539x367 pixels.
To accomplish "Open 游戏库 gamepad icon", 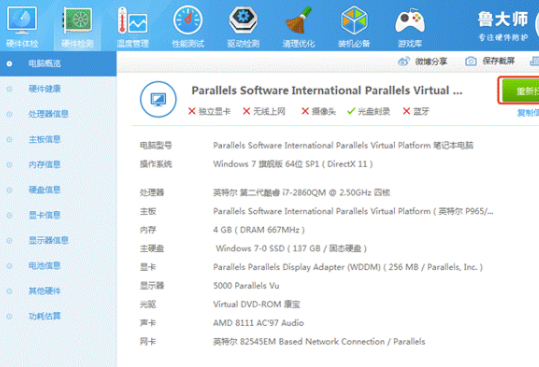I will [x=410, y=21].
